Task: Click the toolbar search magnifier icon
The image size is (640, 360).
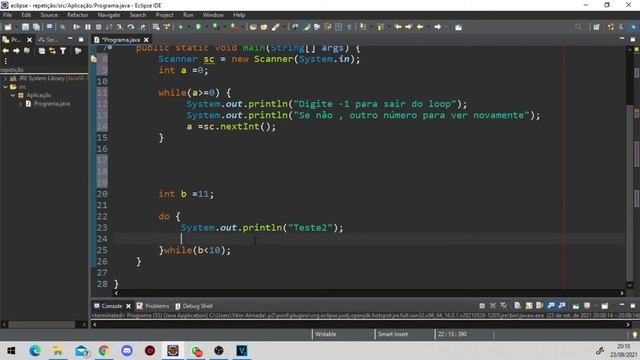Action: (x=578, y=27)
